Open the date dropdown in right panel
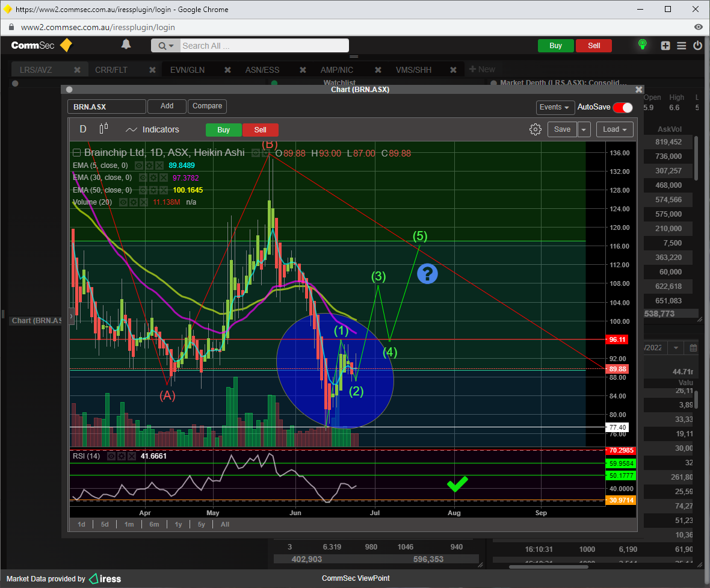 click(x=676, y=347)
